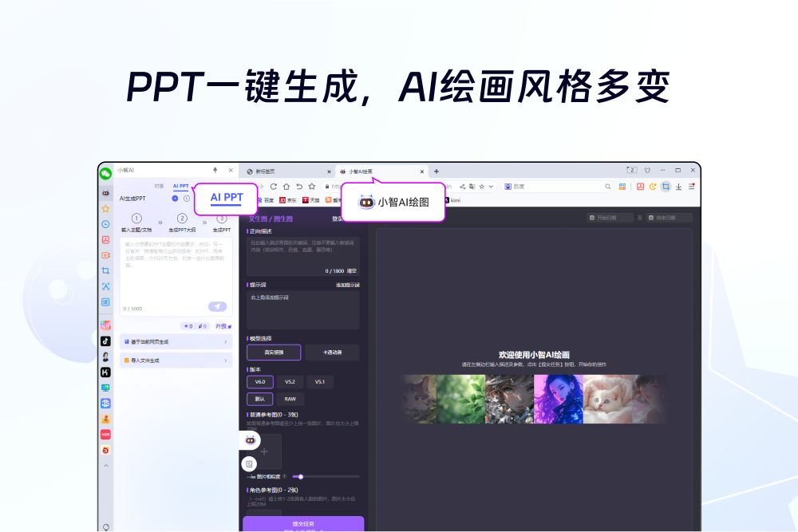Send PPT topic with paper plane button

217,307
